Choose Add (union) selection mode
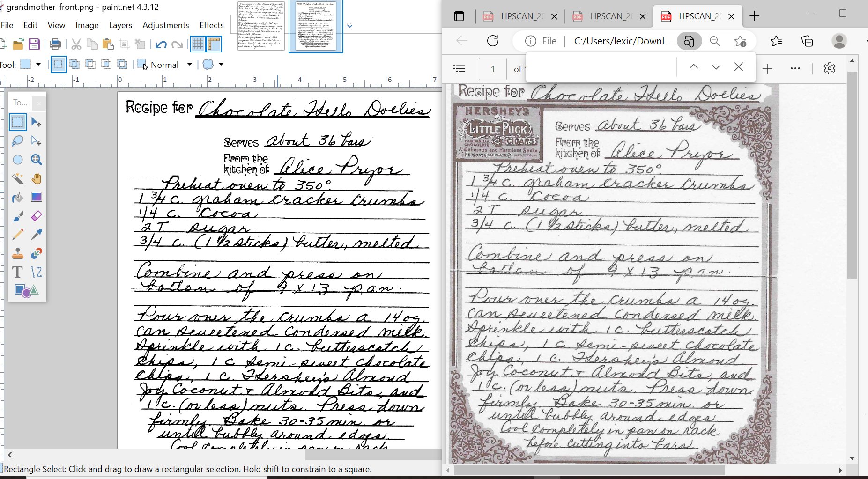868x479 pixels. pyautogui.click(x=74, y=65)
